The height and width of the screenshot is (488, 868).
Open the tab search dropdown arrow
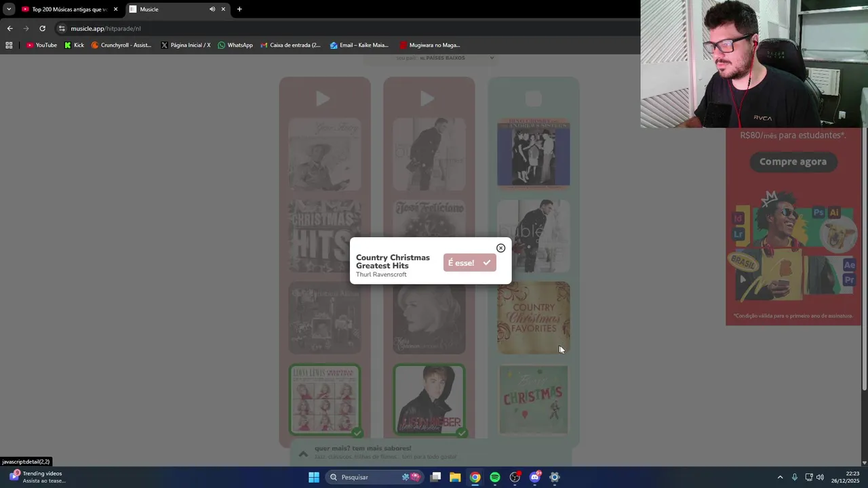click(8, 9)
